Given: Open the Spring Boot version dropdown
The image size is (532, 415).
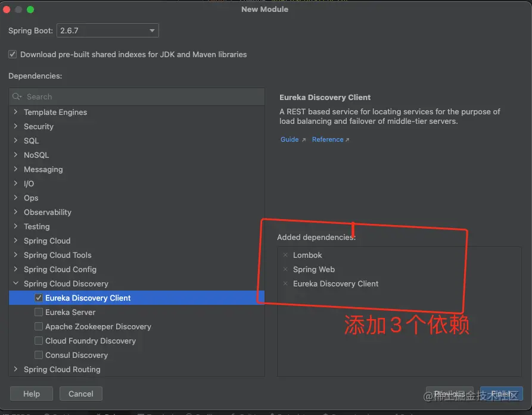Looking at the screenshot, I should pos(108,30).
